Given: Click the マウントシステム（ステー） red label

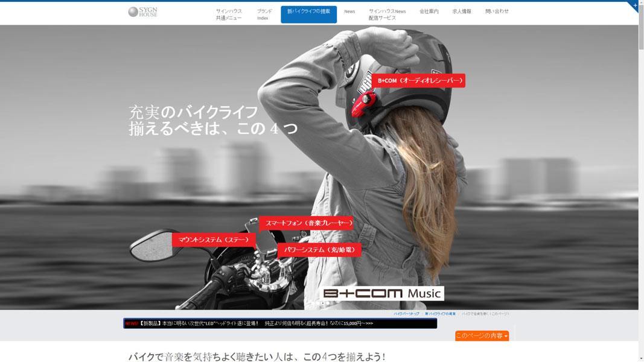Looking at the screenshot, I should (214, 240).
